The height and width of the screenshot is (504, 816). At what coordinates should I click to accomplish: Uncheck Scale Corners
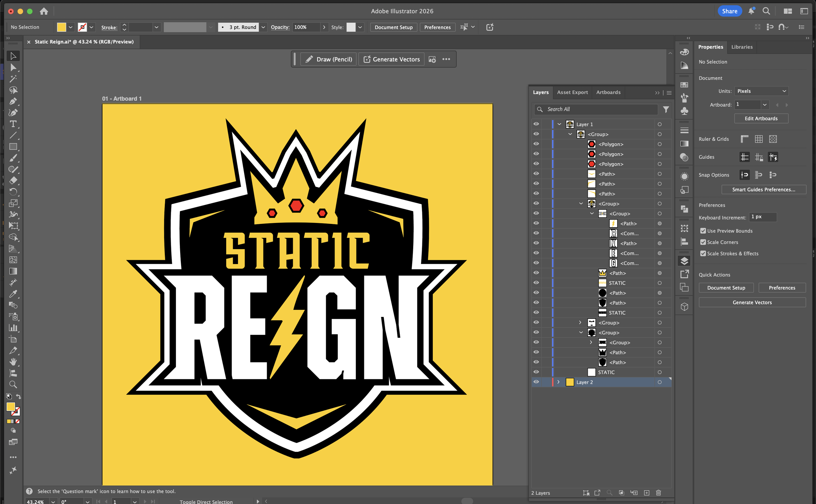coord(703,242)
